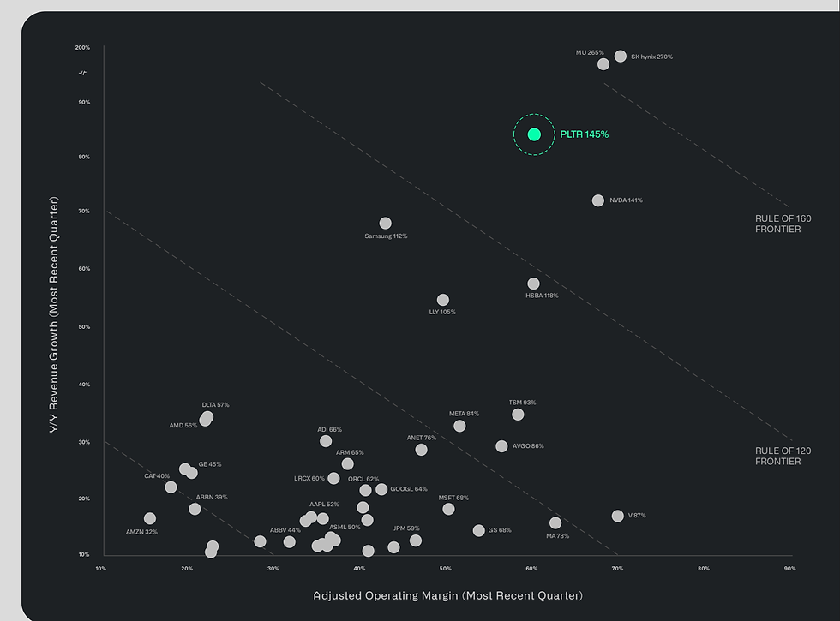Click the "AMD 56%" label
840x621 pixels.
[183, 426]
